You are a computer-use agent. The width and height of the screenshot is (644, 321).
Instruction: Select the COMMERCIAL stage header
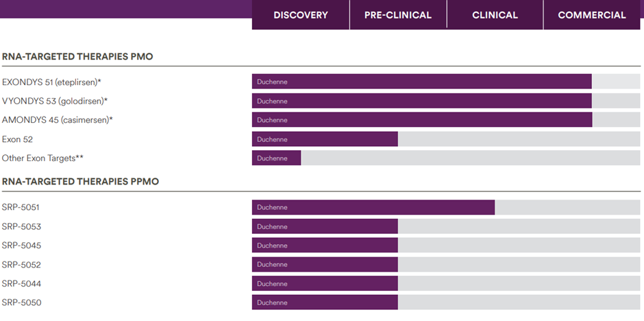pyautogui.click(x=592, y=15)
